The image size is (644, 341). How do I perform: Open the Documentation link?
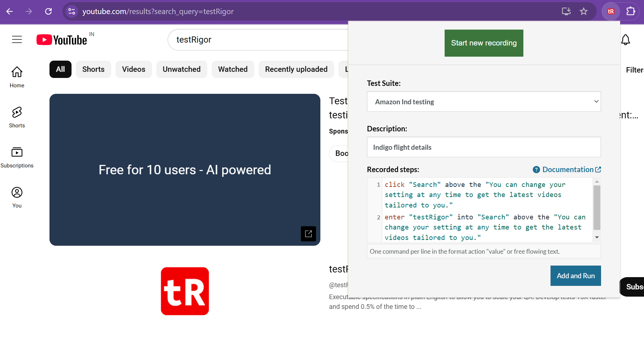tap(567, 170)
